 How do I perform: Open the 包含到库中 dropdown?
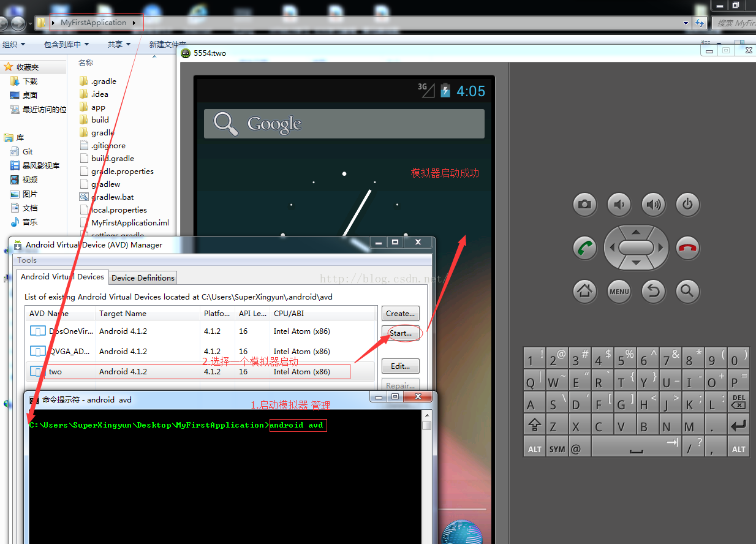coord(66,44)
